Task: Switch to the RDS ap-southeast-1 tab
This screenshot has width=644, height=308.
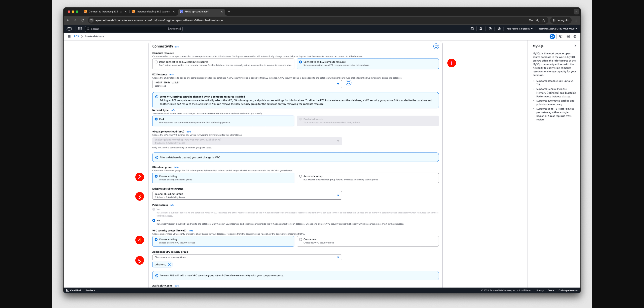Action: 201,12
